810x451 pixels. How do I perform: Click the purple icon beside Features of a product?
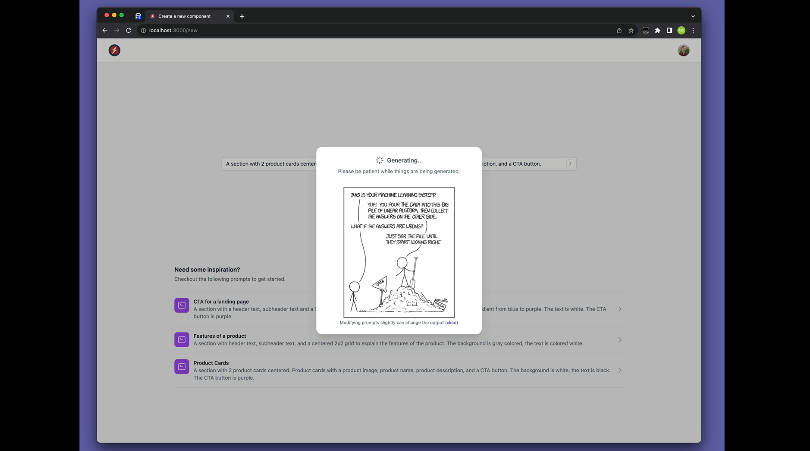click(181, 339)
